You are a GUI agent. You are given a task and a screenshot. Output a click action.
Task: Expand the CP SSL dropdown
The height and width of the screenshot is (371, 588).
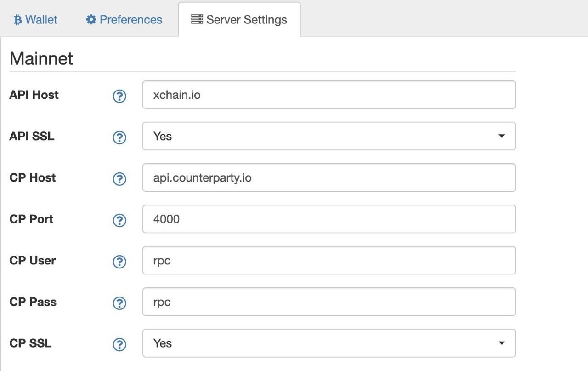click(x=329, y=343)
